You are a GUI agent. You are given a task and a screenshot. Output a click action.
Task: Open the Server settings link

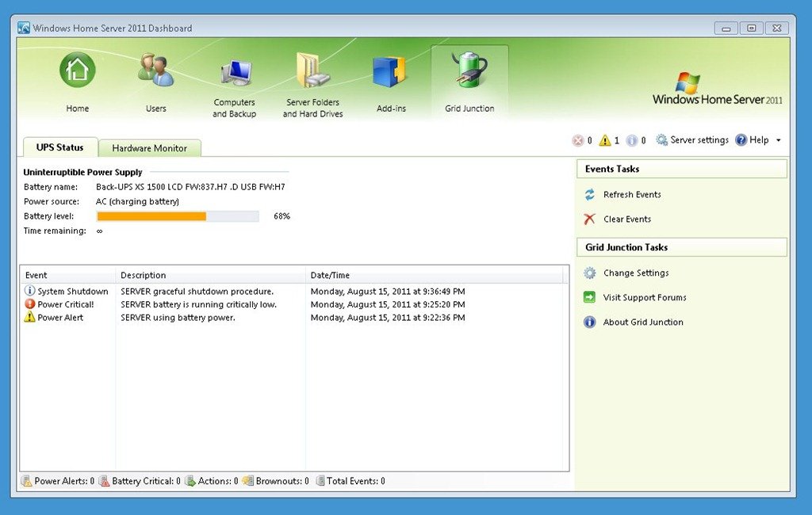pyautogui.click(x=699, y=139)
